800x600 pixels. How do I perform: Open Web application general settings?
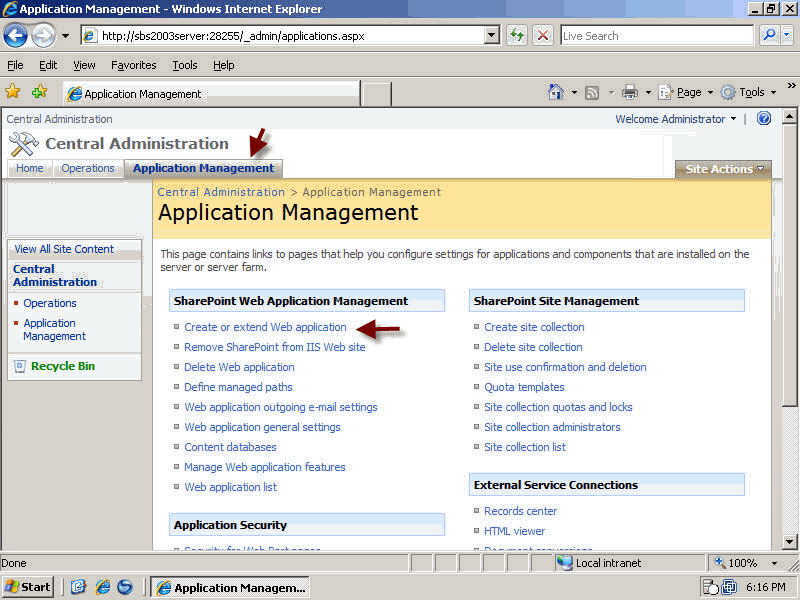262,427
